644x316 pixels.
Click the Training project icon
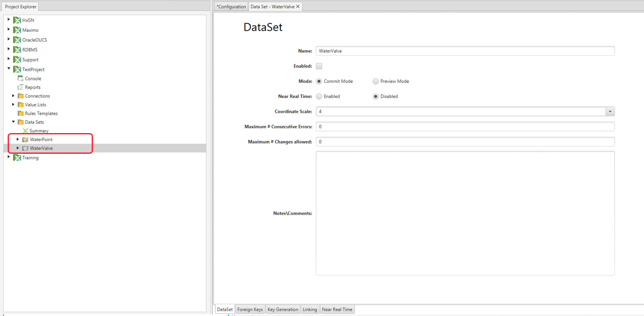coord(17,158)
